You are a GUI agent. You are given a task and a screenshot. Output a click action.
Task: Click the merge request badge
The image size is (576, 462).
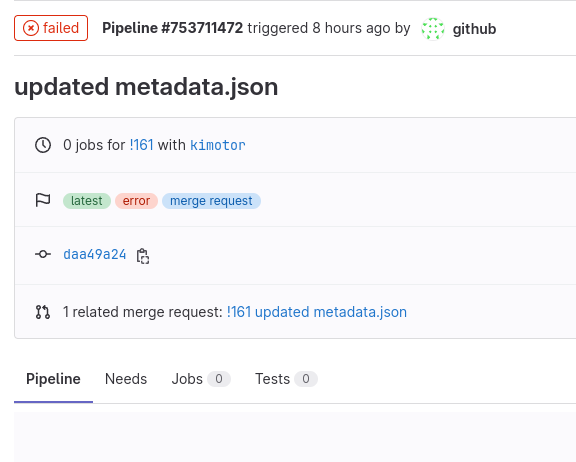211,201
